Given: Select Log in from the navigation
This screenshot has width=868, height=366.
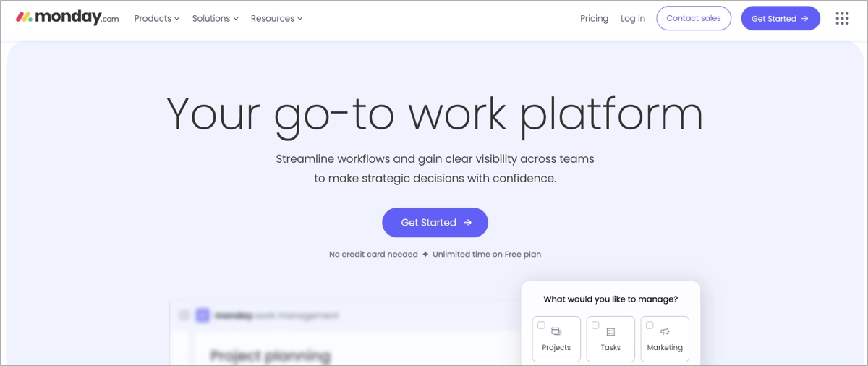Looking at the screenshot, I should [x=633, y=19].
